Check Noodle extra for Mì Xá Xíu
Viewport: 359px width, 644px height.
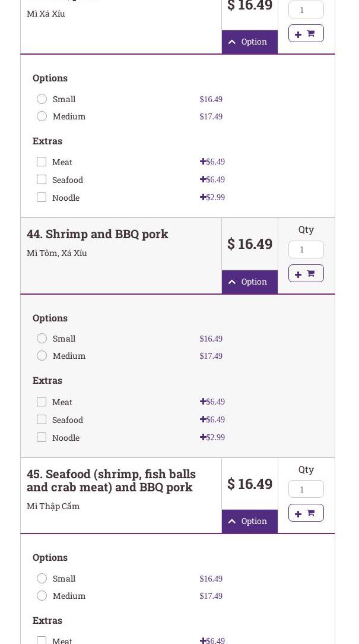42,197
